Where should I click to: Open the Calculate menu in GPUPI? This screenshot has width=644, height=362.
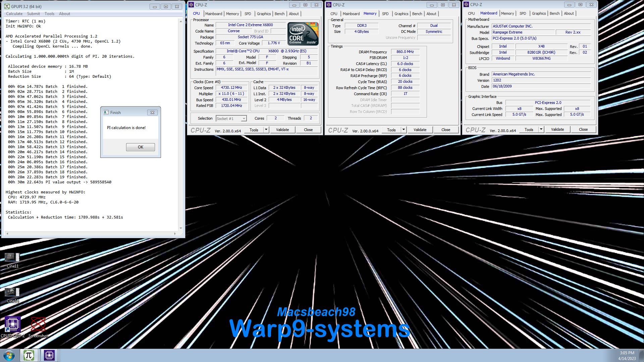click(14, 14)
